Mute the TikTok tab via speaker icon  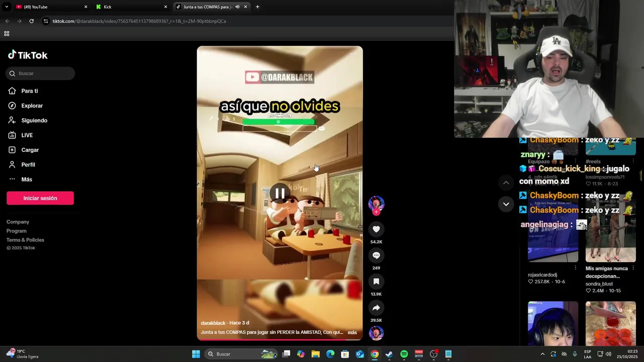click(x=237, y=7)
